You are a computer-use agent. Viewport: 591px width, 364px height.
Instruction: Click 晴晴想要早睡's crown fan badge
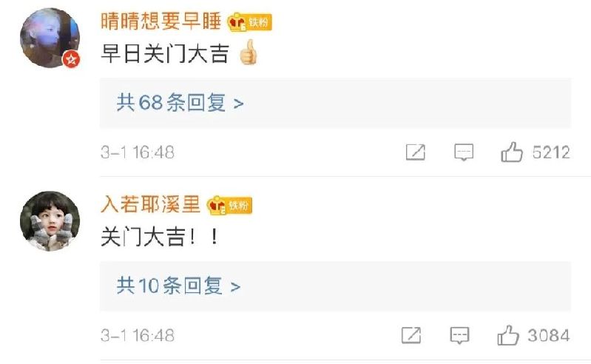pyautogui.click(x=249, y=22)
